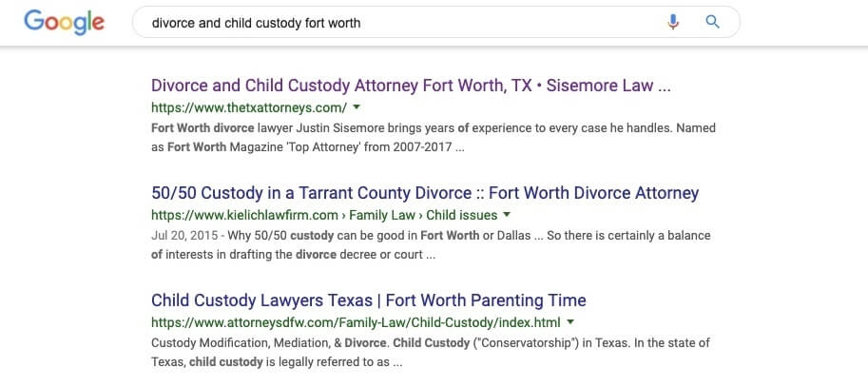Click the Google logo
Viewport: 868px width, 387px height.
click(x=65, y=23)
